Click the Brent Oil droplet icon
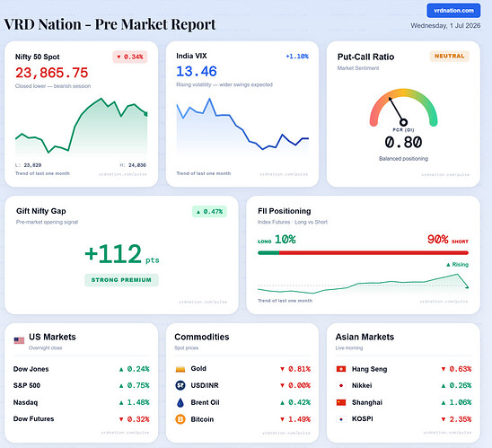492x448 pixels. coord(180,402)
